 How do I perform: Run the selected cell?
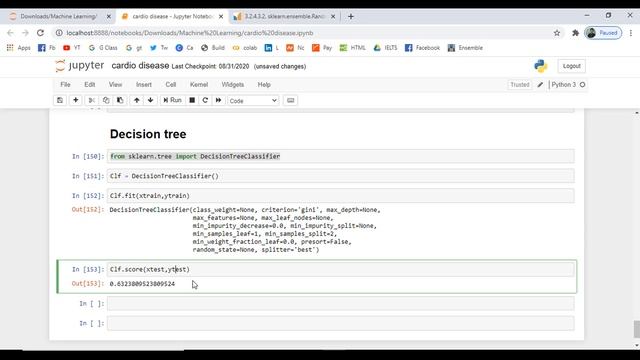pos(172,100)
